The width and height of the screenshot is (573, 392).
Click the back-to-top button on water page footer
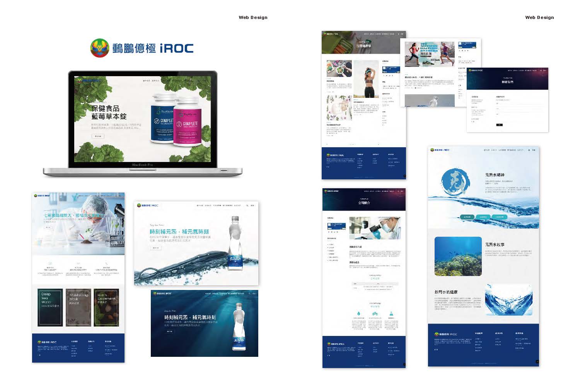point(537,361)
